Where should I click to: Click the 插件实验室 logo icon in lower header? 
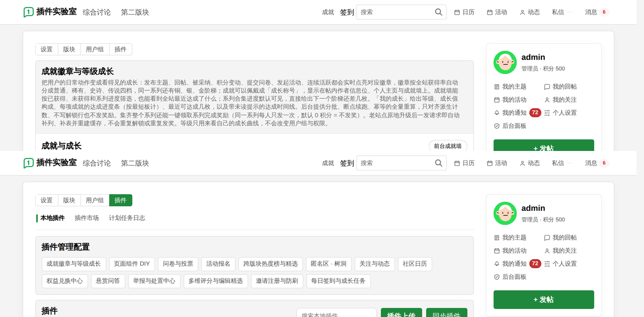(29, 163)
